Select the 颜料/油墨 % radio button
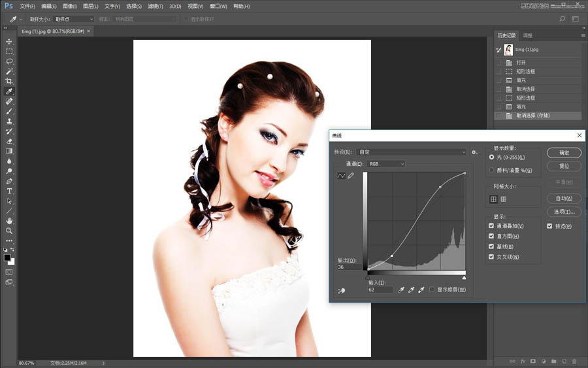 pyautogui.click(x=491, y=170)
